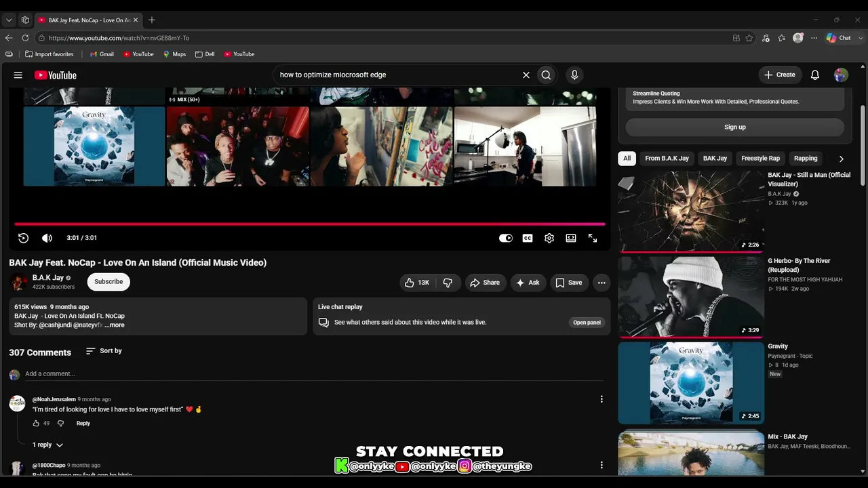Screen dimensions: 868x488
Task: Open the browser tab actions dropdown
Action: pyautogui.click(x=9, y=20)
